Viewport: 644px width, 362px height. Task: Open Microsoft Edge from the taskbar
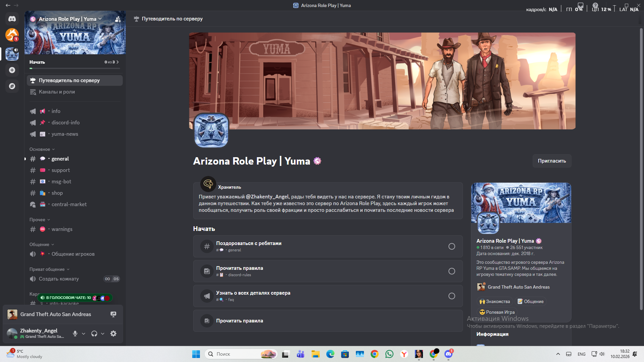(330, 354)
